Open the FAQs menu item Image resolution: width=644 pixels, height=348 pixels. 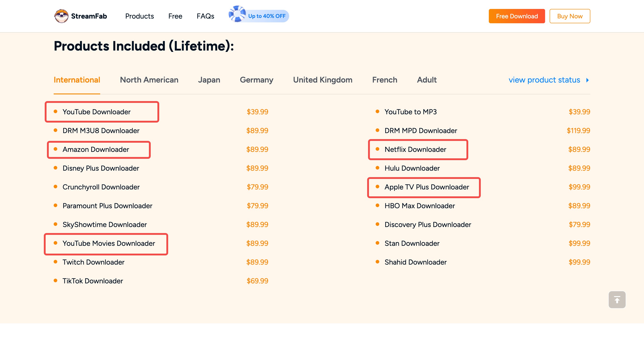point(205,16)
